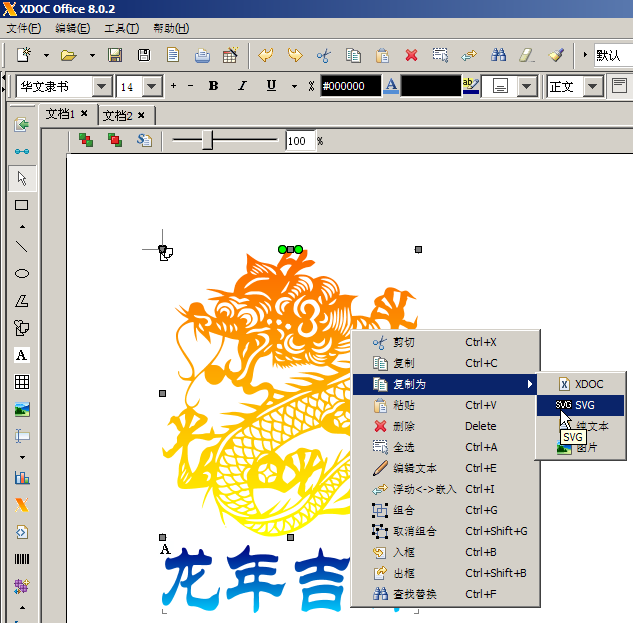Open the New document dropdown arrow
The height and width of the screenshot is (623, 633).
click(x=46, y=55)
